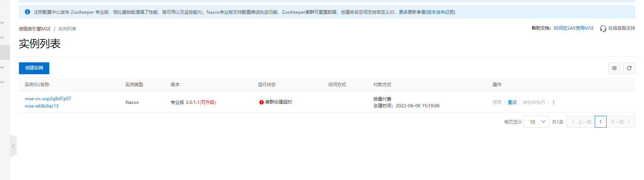Open the table column settings gear
Image resolution: width=644 pixels, height=180 pixels.
click(614, 68)
